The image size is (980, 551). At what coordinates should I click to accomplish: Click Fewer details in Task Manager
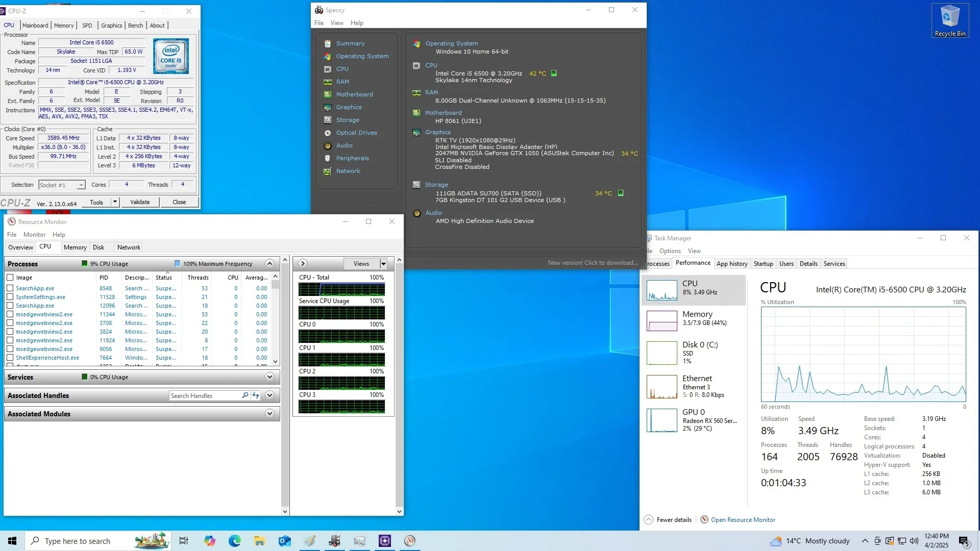coord(668,520)
